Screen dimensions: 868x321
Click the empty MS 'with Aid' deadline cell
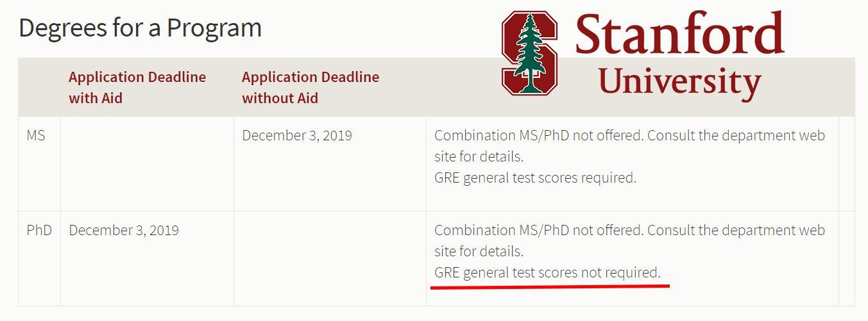point(147,163)
